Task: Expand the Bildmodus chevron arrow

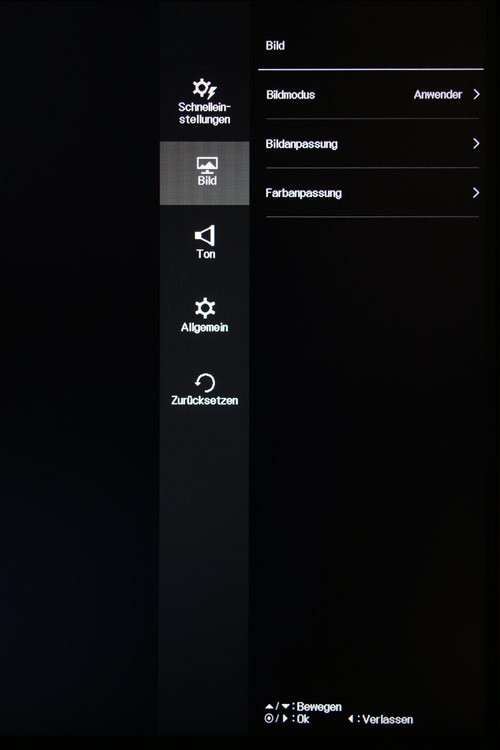Action: (476, 94)
